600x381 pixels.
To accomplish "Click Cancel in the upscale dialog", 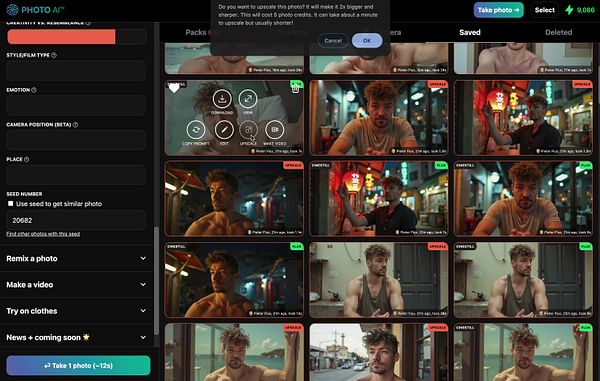I will 333,41.
